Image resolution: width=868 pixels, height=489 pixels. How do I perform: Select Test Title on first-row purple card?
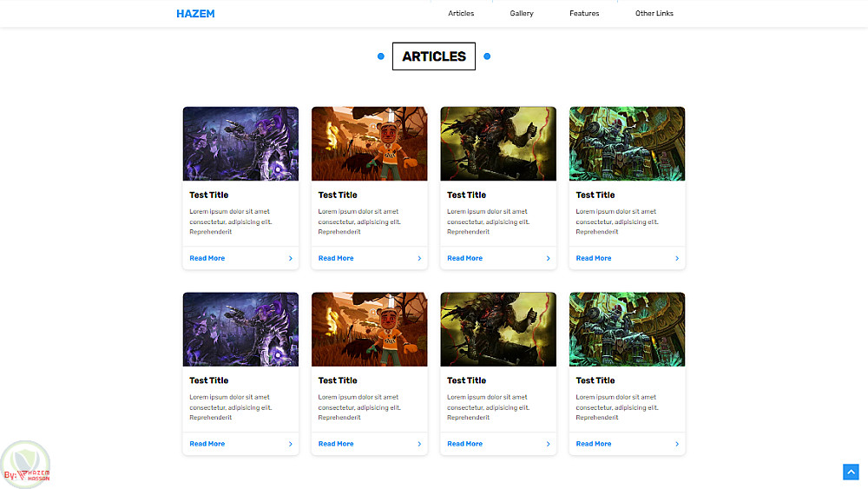point(208,195)
